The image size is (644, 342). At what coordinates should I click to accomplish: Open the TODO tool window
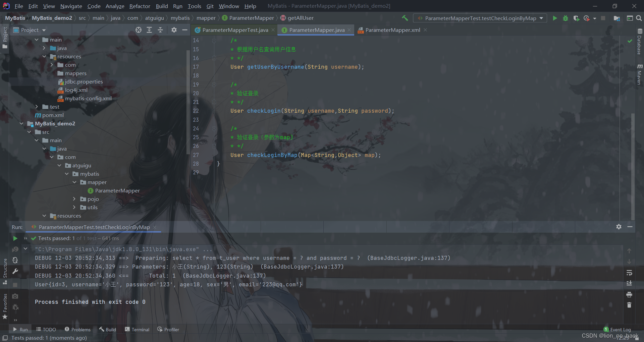pyautogui.click(x=46, y=329)
